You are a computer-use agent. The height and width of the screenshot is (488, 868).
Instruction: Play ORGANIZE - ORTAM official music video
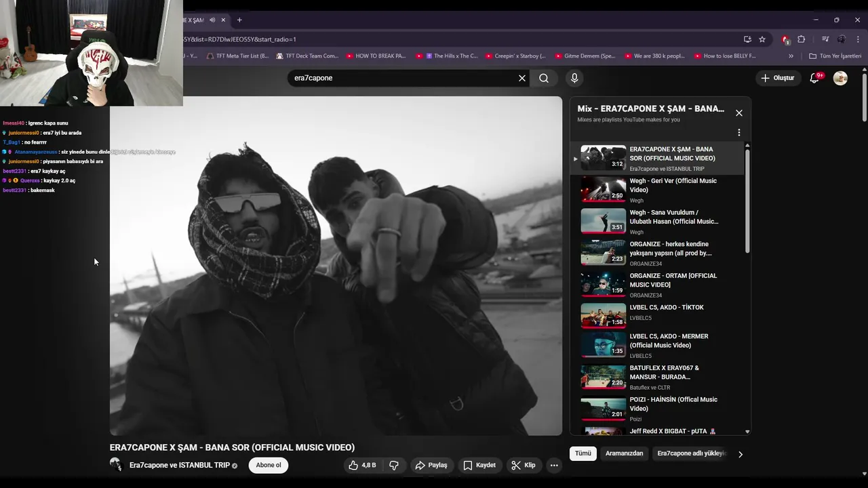click(656, 285)
